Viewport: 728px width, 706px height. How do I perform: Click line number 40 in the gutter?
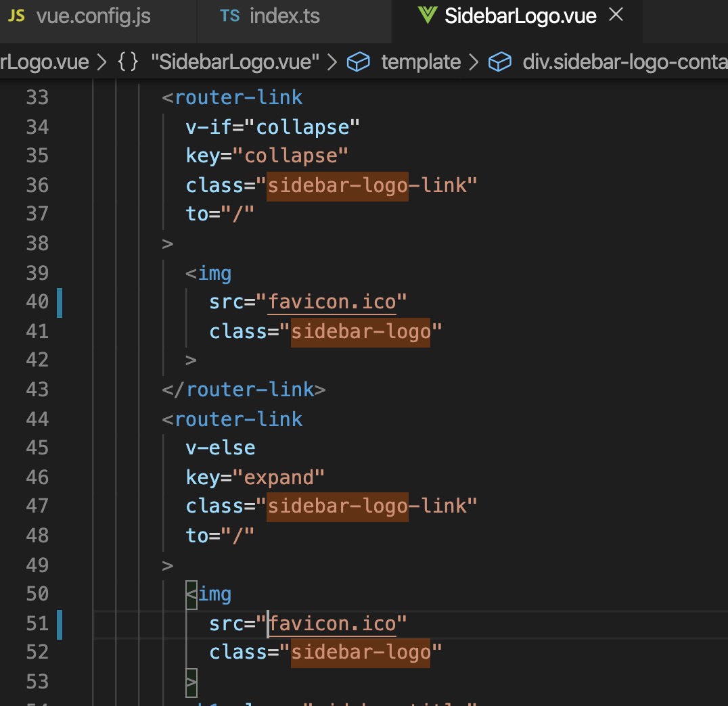(37, 302)
